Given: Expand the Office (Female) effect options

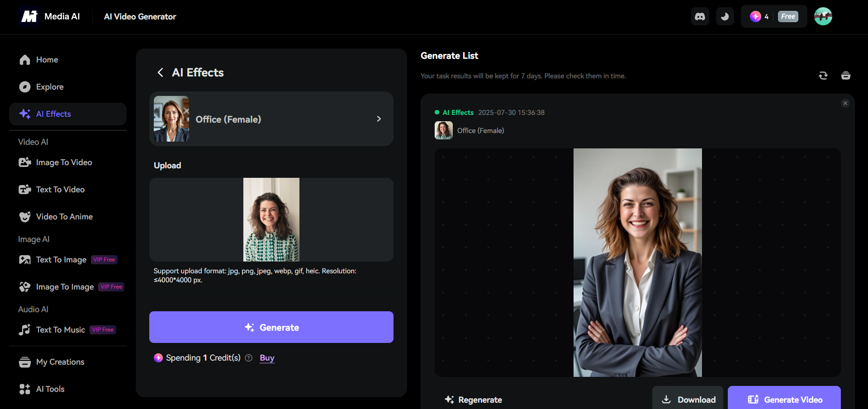Looking at the screenshot, I should tap(379, 119).
